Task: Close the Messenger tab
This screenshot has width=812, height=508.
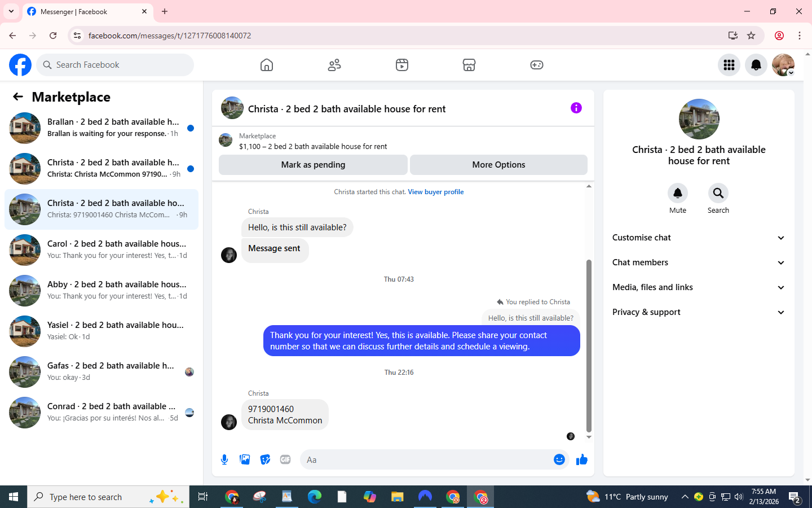Action: [144, 11]
